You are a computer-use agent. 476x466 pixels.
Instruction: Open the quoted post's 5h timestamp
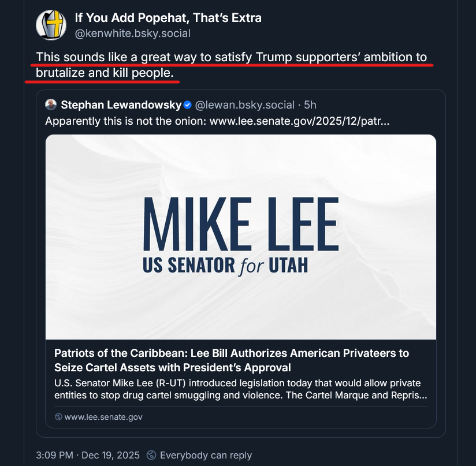[310, 105]
